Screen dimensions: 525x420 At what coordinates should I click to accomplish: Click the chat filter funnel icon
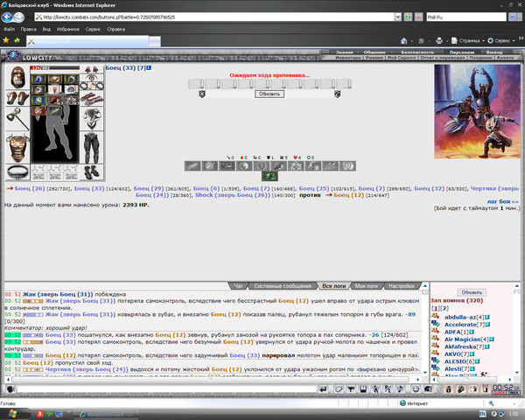coord(351,388)
